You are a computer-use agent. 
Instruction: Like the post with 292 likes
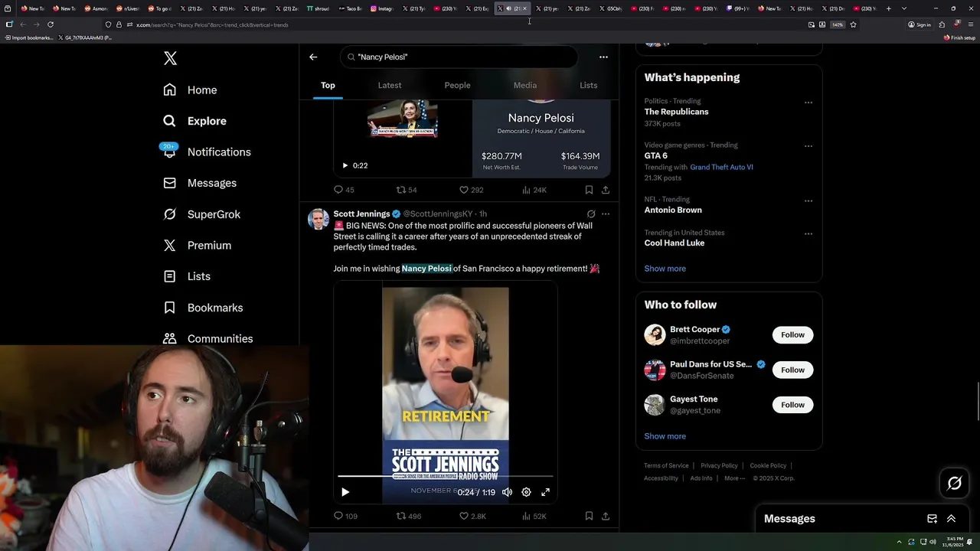click(471, 190)
